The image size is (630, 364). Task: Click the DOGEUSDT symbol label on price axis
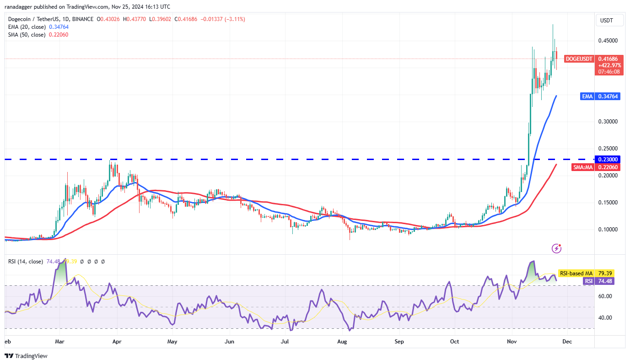click(x=579, y=59)
